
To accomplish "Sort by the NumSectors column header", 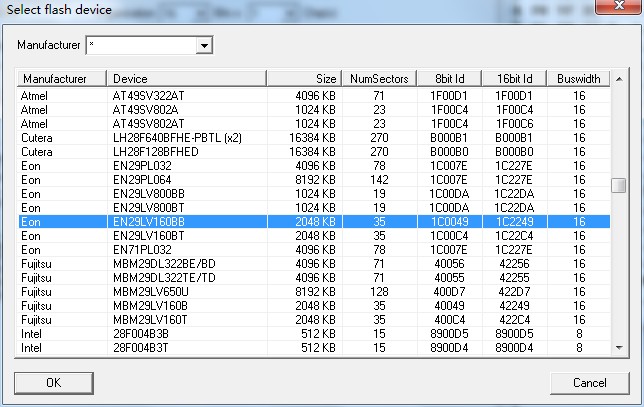I will tap(379, 78).
